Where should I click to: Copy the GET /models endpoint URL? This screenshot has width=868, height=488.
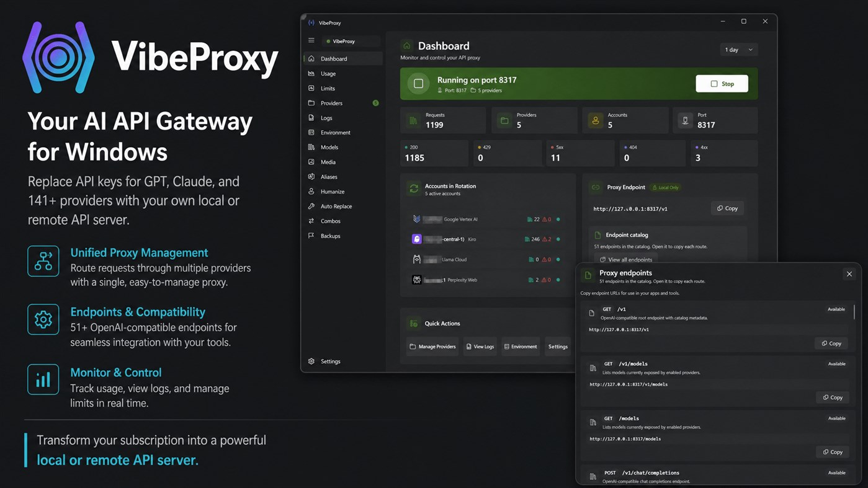(x=833, y=452)
